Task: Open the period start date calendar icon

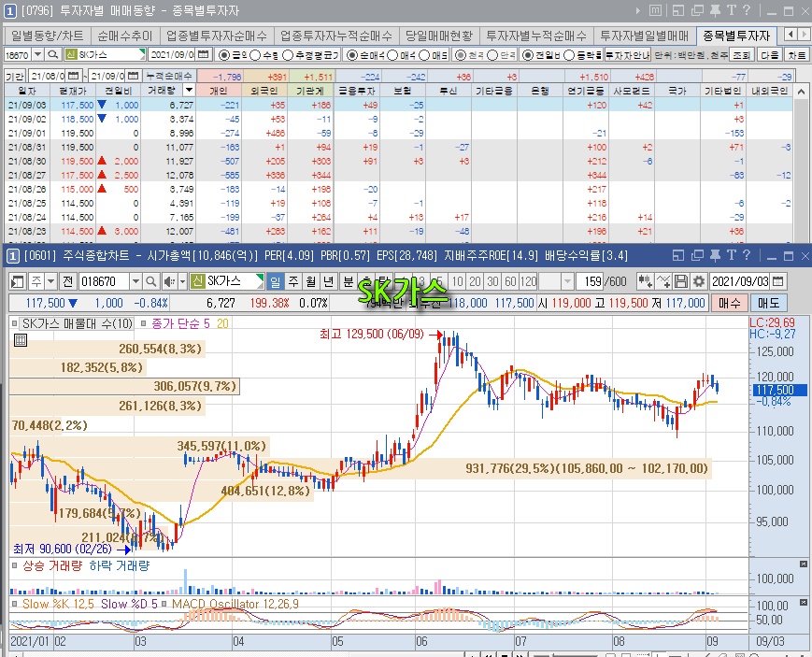Action: click(x=74, y=76)
